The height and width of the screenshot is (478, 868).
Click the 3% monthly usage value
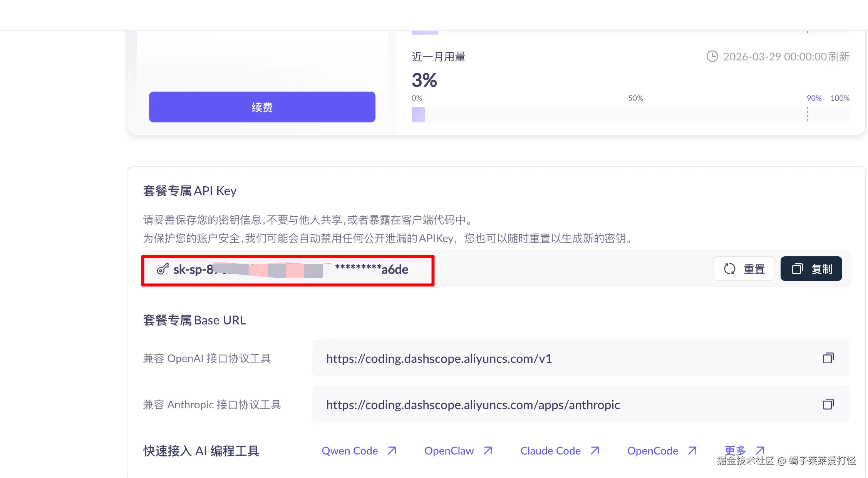(x=424, y=80)
